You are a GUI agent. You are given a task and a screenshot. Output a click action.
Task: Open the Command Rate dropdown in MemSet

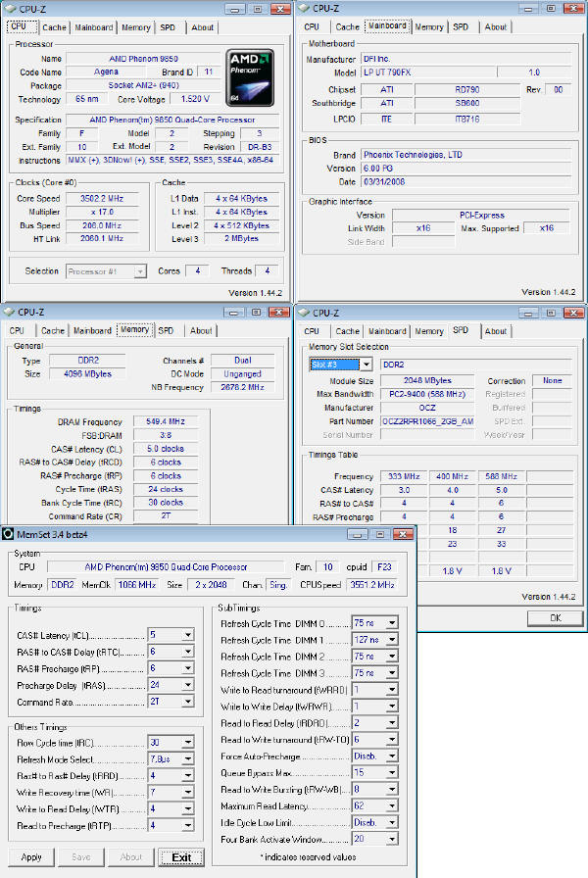187,702
